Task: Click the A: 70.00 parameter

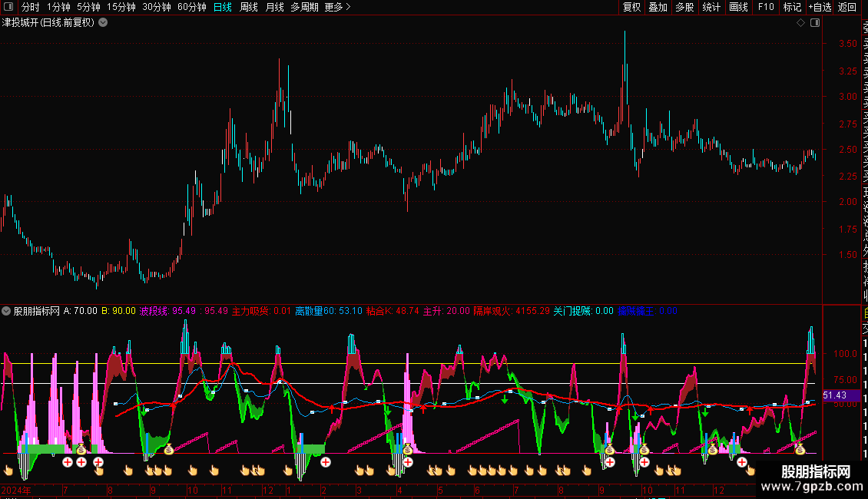Action: pyautogui.click(x=80, y=311)
